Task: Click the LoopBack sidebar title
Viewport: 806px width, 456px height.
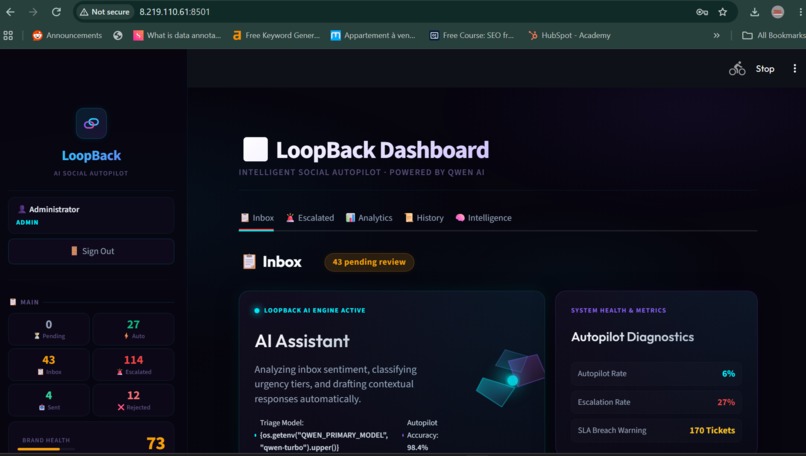Action: [91, 155]
